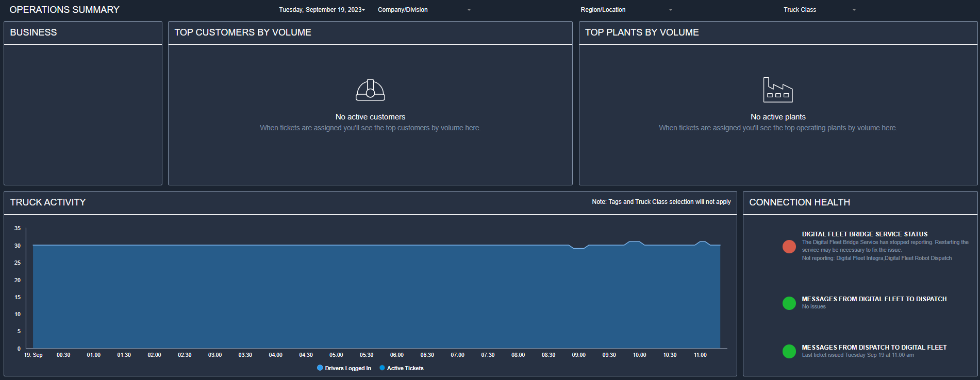This screenshot has width=980, height=380.
Task: Select the Operations Summary page title
Action: [x=64, y=10]
